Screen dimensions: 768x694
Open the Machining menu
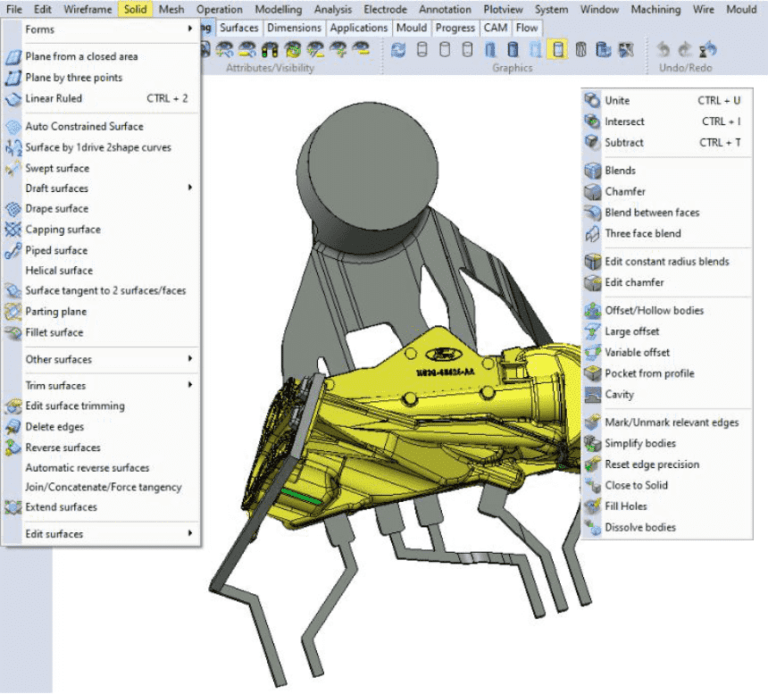pos(655,9)
